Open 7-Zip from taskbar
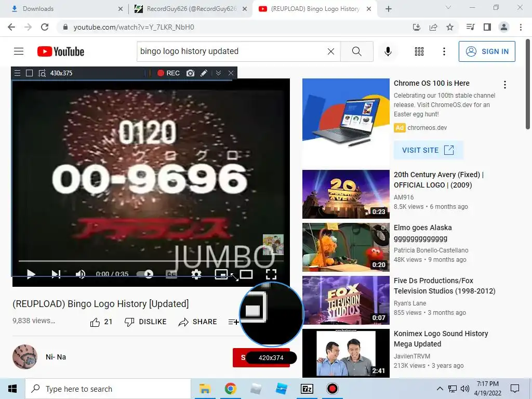Screen dimensions: 532x399 307,389
